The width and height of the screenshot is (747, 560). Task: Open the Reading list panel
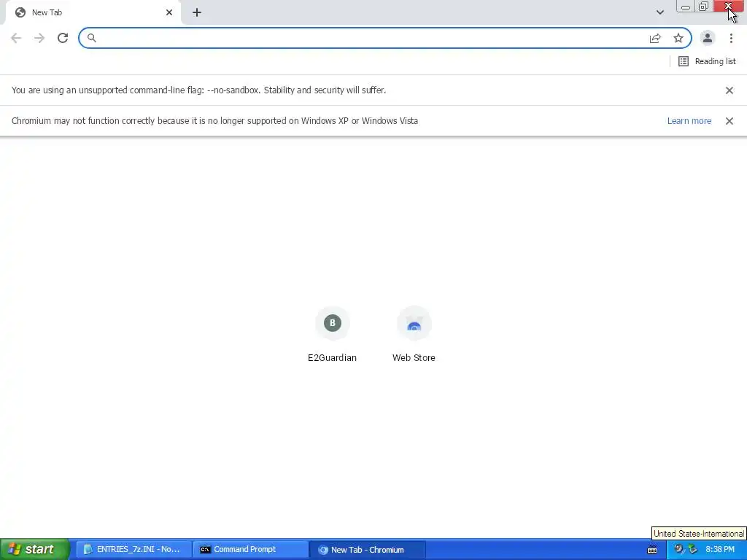(x=707, y=61)
